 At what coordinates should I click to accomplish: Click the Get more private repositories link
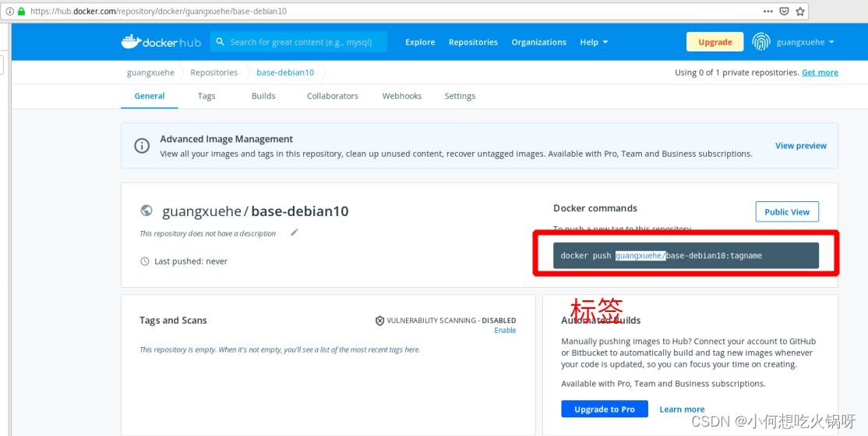[x=820, y=73]
